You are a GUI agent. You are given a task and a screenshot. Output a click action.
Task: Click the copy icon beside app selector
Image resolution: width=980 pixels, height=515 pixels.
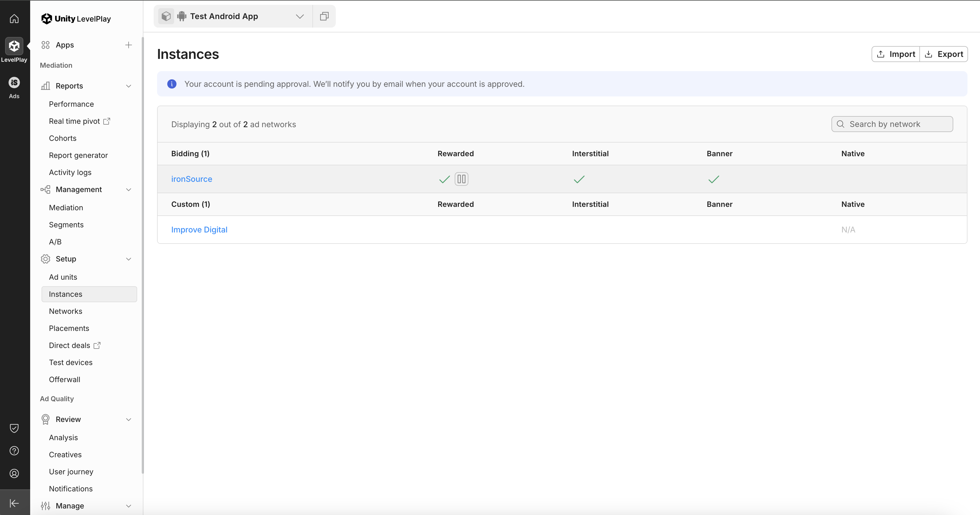(324, 16)
